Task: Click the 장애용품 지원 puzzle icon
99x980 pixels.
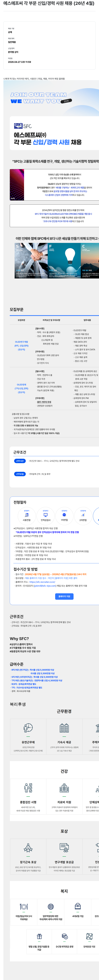Action: coord(90,936)
